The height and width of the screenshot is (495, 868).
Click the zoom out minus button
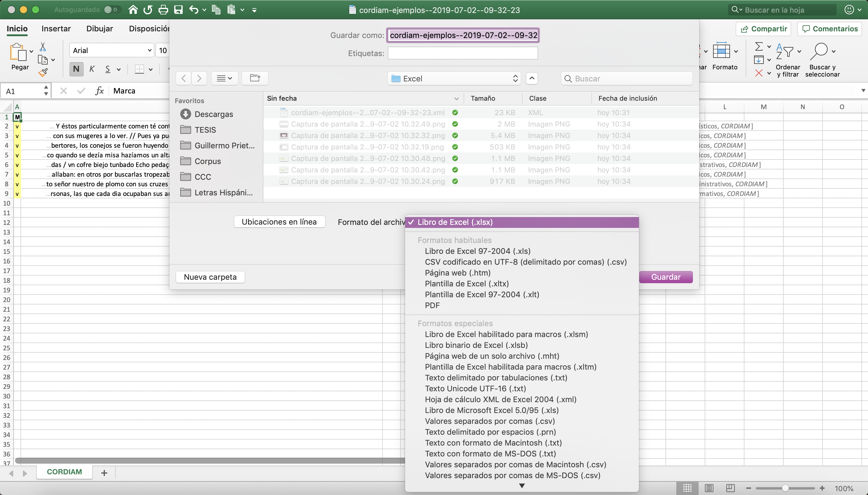click(748, 488)
